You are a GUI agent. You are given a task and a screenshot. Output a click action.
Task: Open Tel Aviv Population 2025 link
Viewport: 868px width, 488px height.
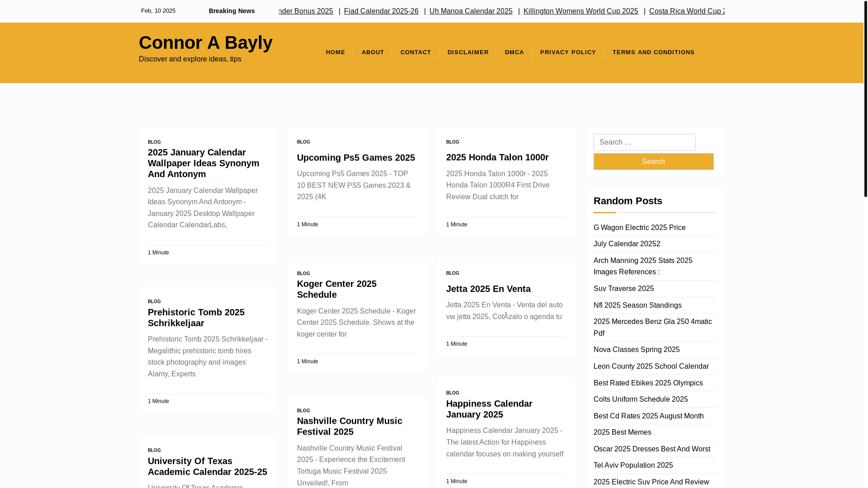click(633, 465)
